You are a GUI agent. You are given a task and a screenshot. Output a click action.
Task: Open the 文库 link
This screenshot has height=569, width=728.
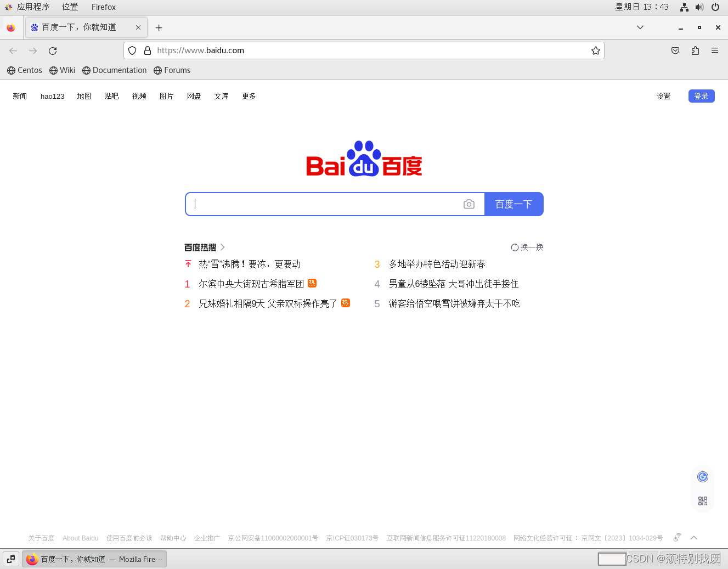click(221, 96)
